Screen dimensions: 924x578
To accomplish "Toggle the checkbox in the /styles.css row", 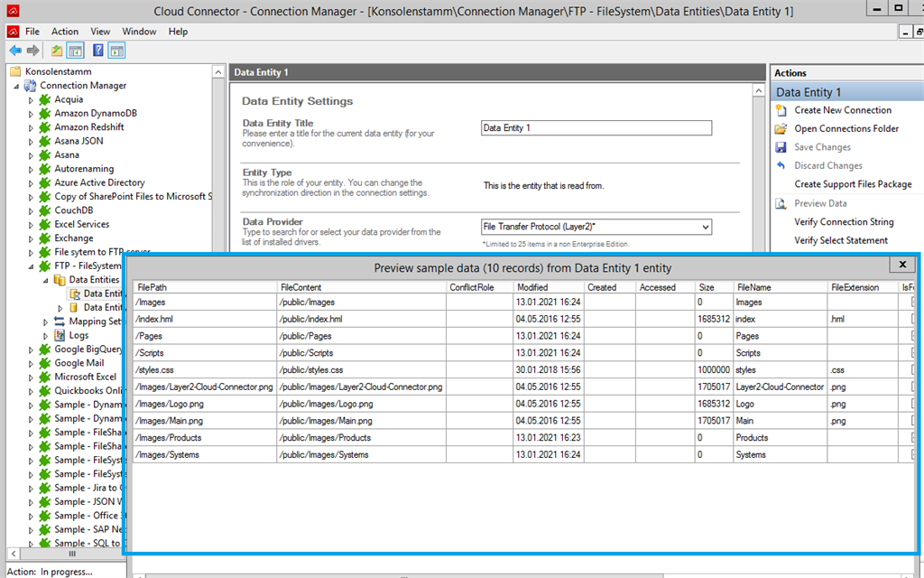I will coord(911,370).
